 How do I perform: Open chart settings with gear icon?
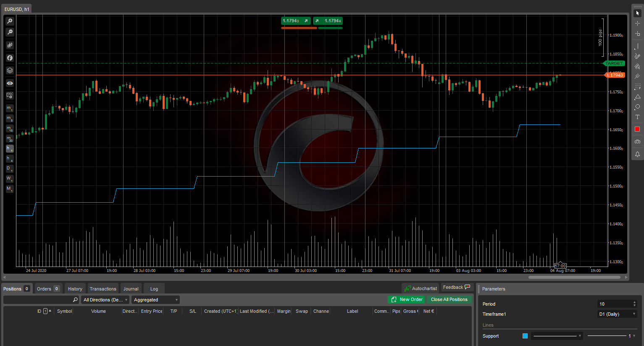10,96
